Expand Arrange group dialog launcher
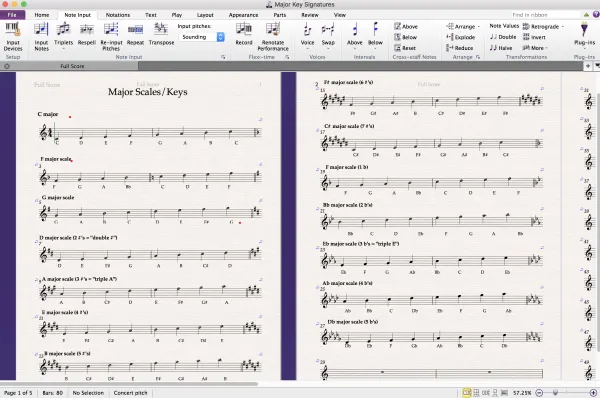 pyautogui.click(x=478, y=57)
